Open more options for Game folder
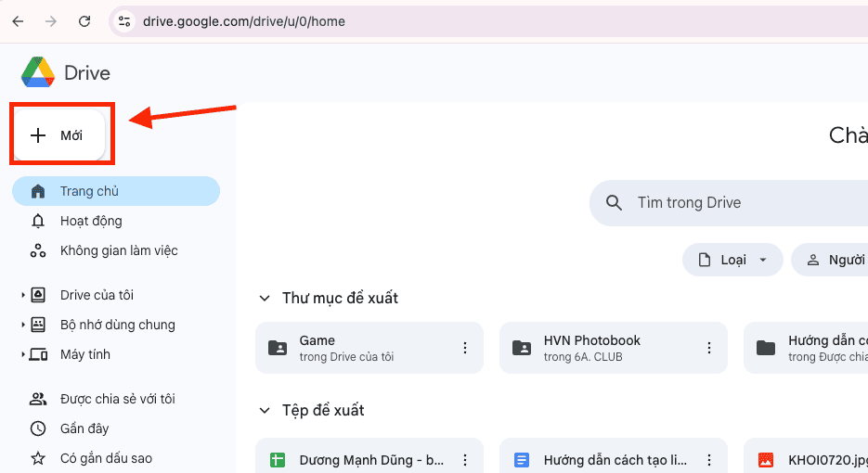This screenshot has width=868, height=473. point(465,348)
